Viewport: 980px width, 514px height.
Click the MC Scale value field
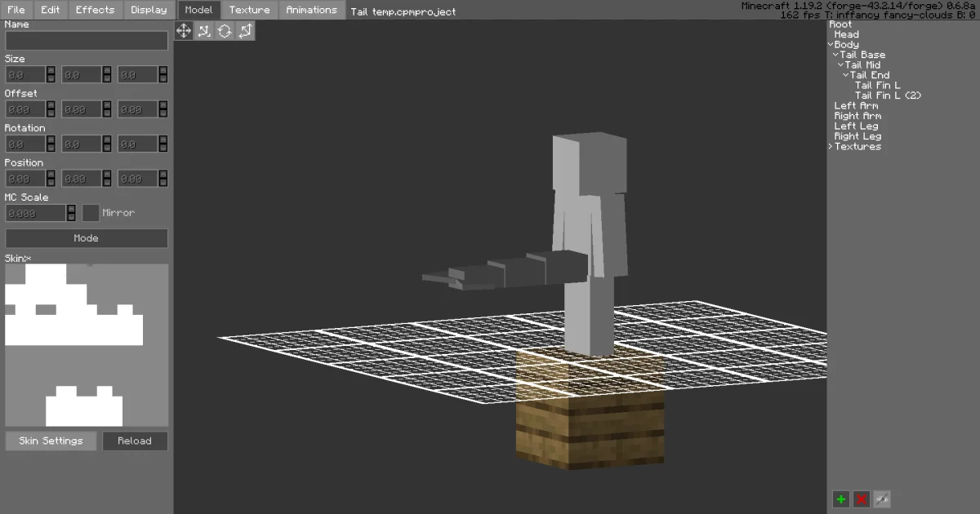[x=36, y=213]
